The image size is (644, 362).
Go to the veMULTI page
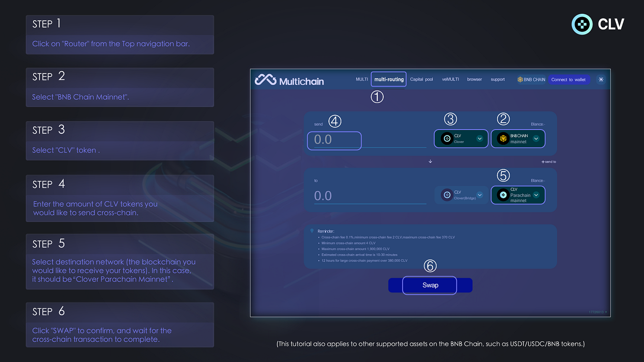[x=450, y=79]
